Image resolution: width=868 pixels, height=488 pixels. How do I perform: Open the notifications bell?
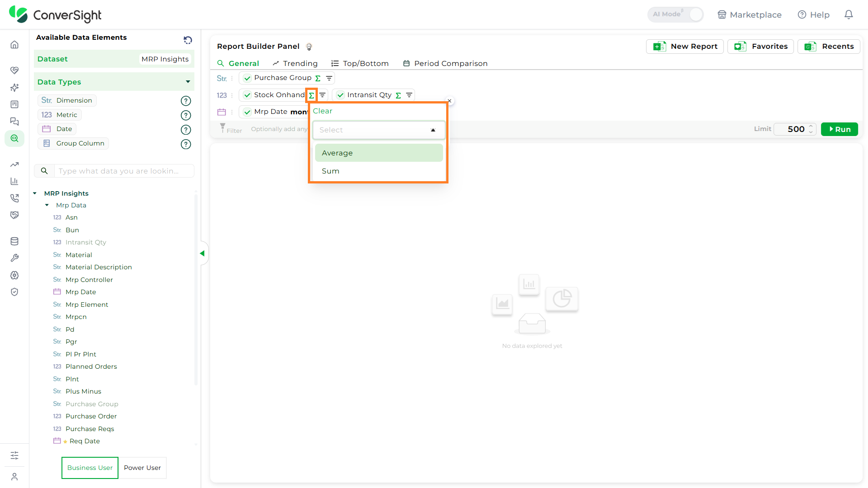coord(849,14)
